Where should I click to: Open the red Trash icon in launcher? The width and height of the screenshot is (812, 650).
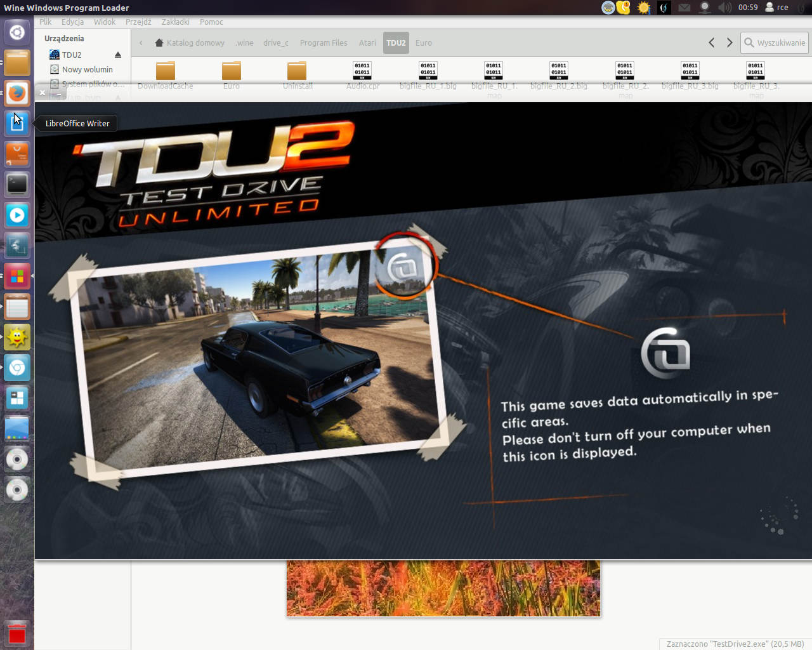[x=17, y=634]
